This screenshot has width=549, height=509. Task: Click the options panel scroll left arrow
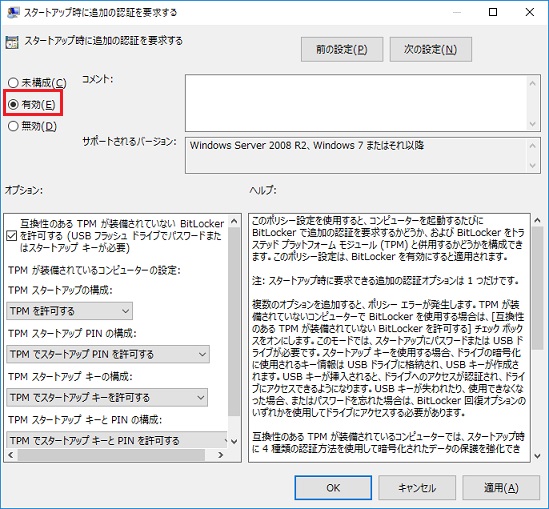pos(11,455)
